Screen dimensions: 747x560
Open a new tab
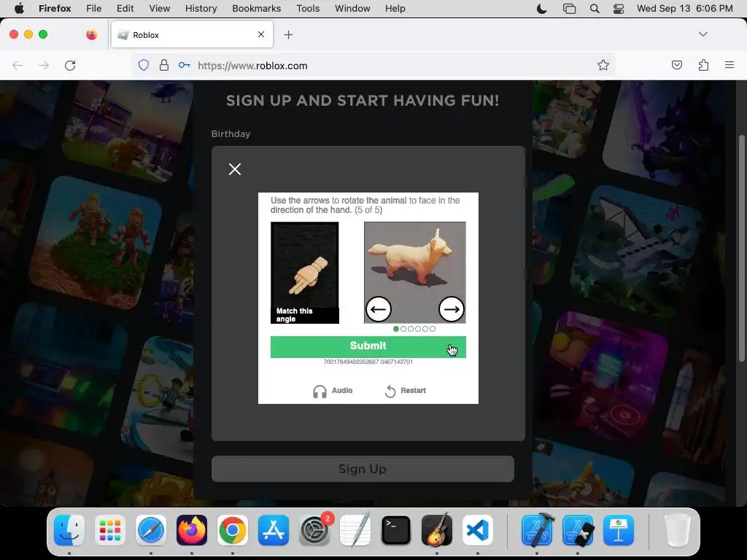288,35
